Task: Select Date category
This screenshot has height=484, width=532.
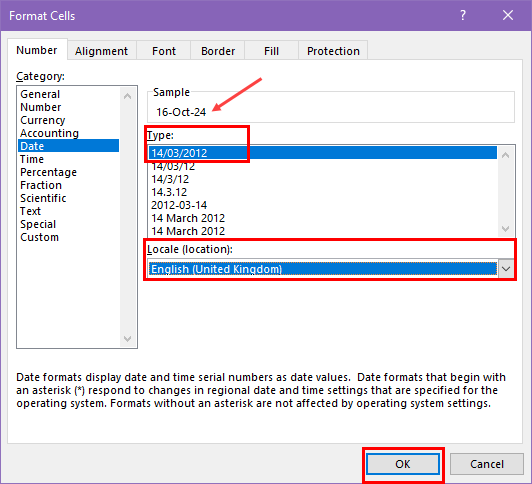Action: 69,146
